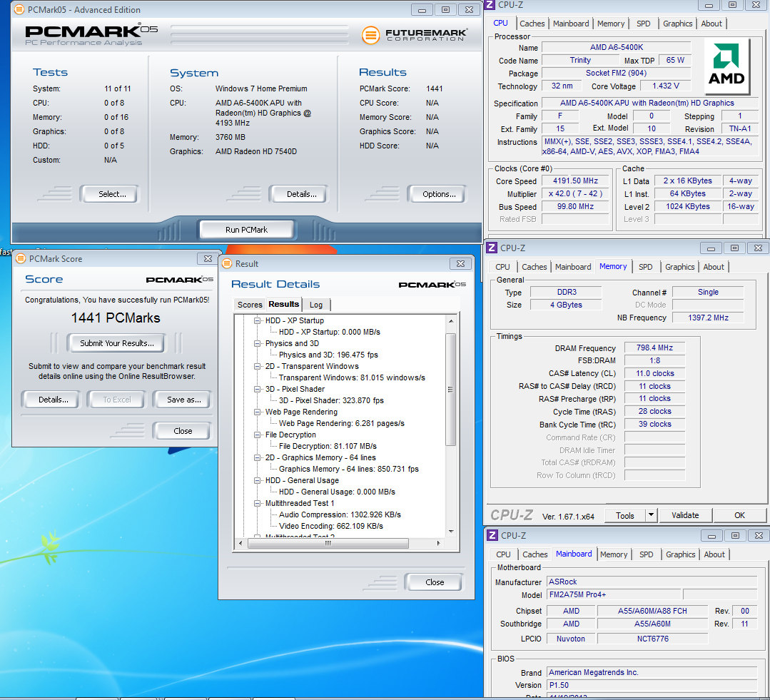Open About tab in CPU-Z Mainboard window

[x=714, y=554]
